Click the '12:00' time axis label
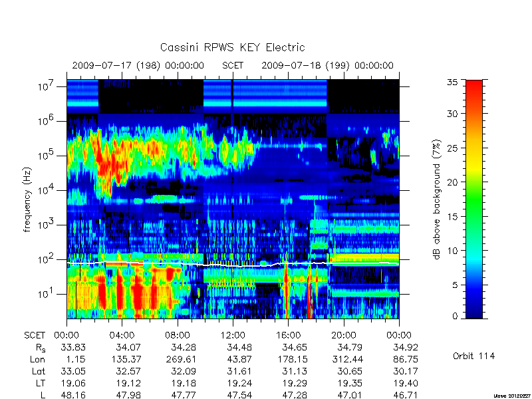 [x=233, y=335]
